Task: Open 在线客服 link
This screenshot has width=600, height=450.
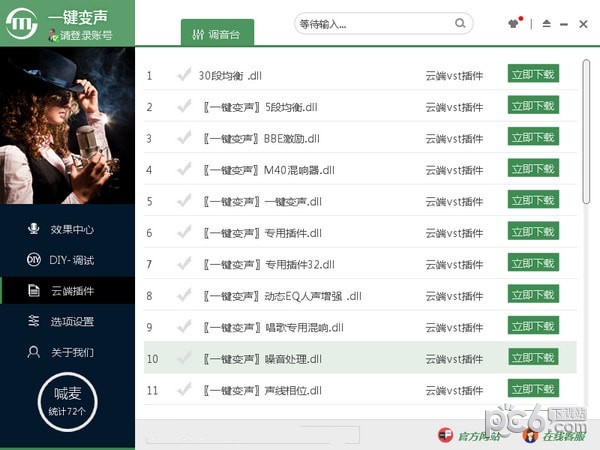Action: (x=564, y=436)
